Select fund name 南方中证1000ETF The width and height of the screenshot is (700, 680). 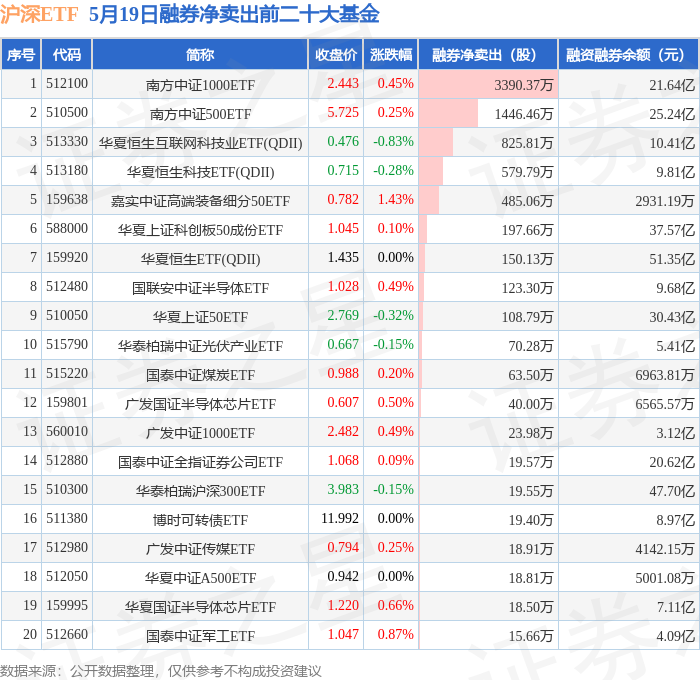pos(200,85)
